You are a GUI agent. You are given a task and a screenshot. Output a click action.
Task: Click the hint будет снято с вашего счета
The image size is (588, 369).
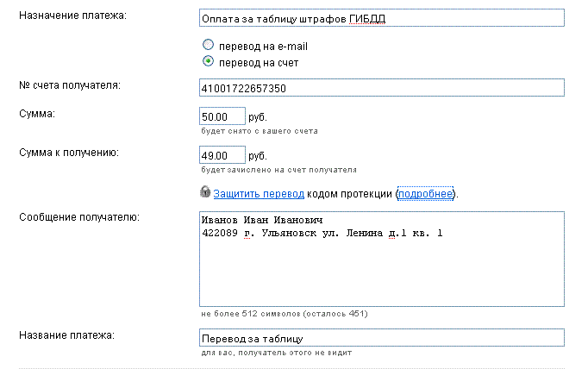click(x=260, y=131)
